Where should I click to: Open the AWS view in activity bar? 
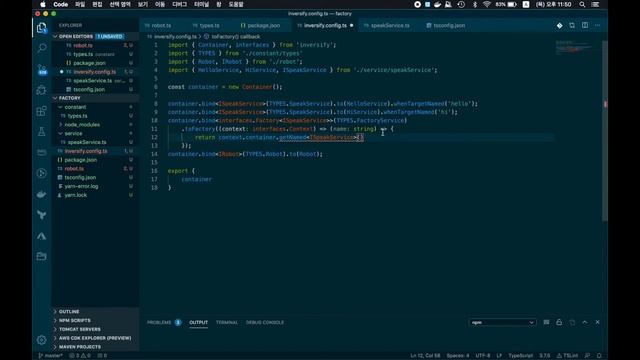point(42,152)
